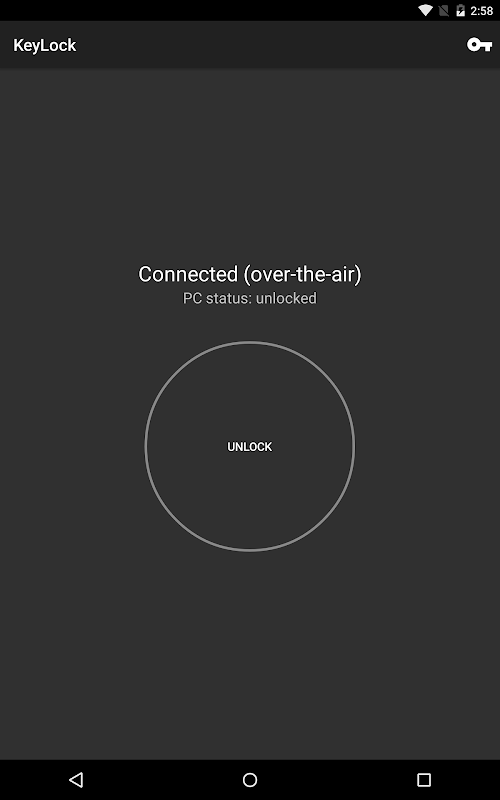Click the UNLOCK text label

click(x=249, y=446)
